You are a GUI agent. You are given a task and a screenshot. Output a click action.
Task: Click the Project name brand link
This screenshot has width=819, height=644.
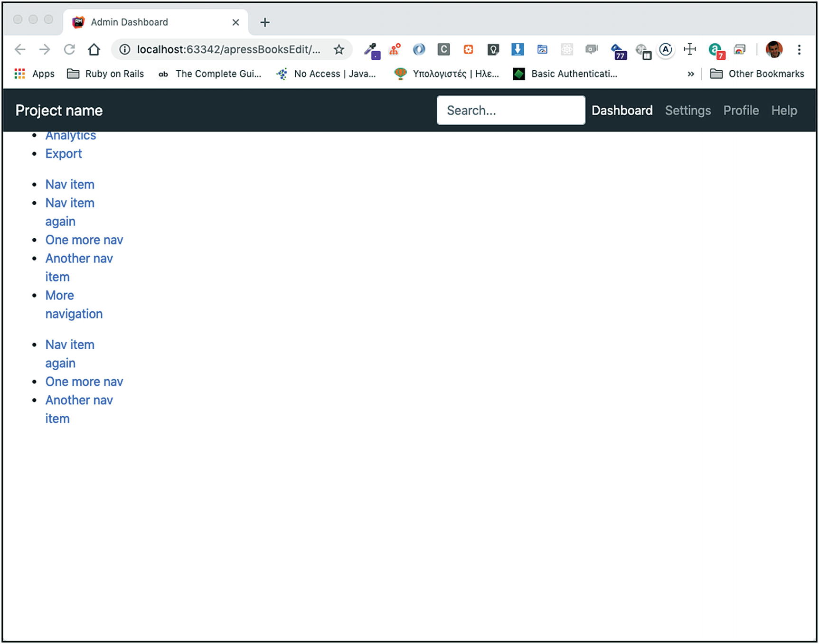tap(59, 111)
